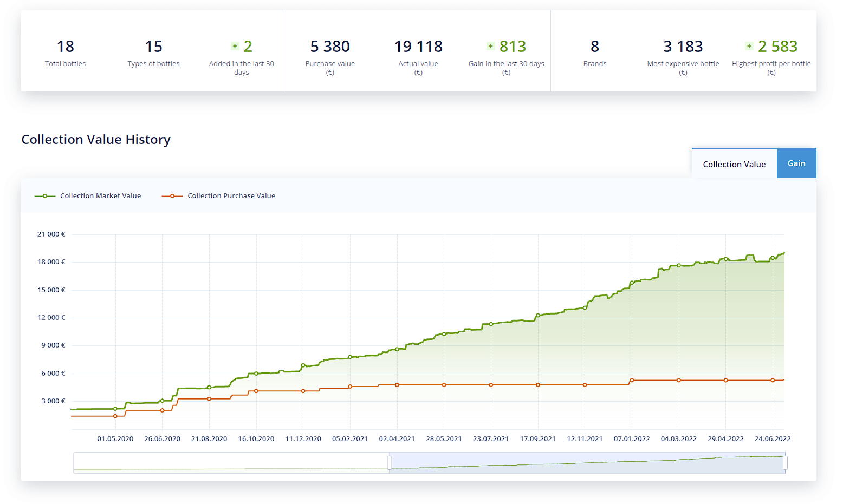843x504 pixels.
Task: Click the 3 000 € y-axis label
Action: click(x=53, y=401)
